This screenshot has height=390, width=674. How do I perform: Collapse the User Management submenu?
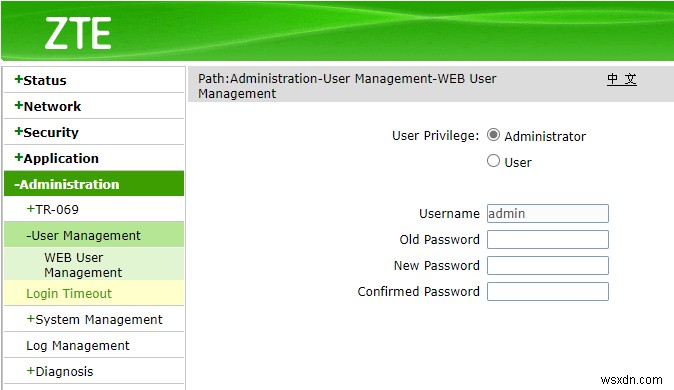pyautogui.click(x=94, y=235)
